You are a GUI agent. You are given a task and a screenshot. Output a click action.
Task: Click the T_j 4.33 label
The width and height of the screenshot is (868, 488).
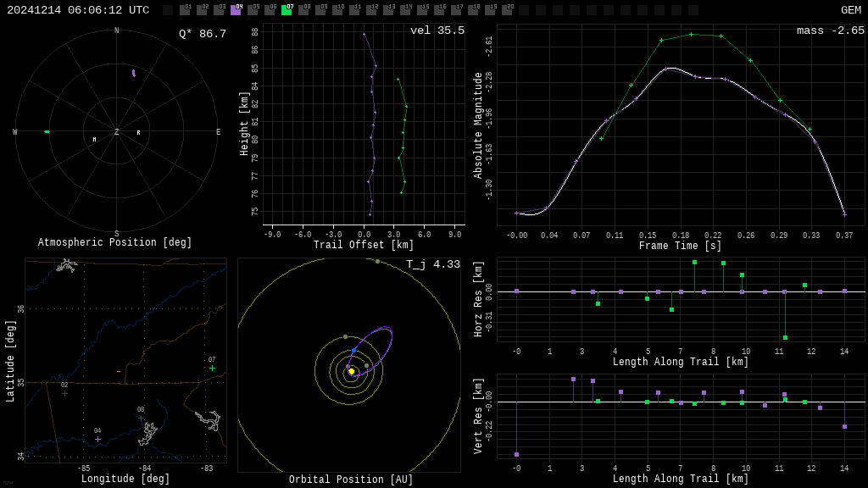tap(432, 264)
